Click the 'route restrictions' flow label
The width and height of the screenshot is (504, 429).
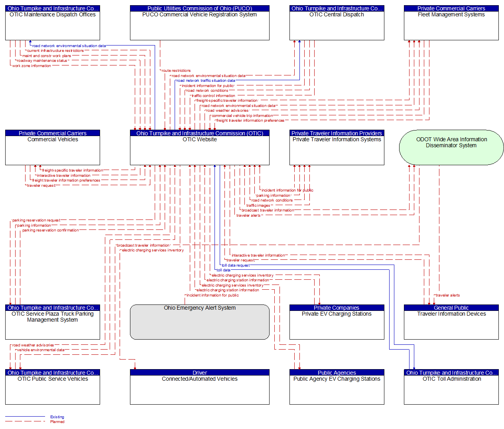click(x=176, y=71)
